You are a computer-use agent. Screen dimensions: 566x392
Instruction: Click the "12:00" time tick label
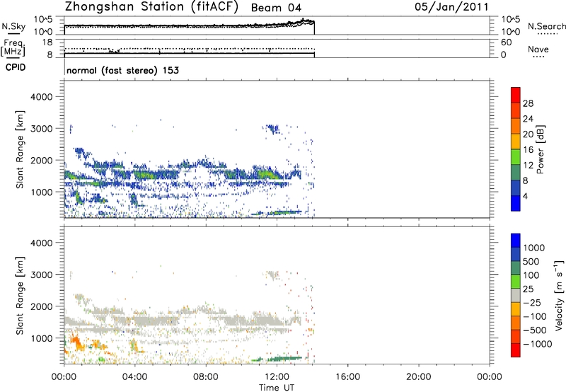point(277,377)
